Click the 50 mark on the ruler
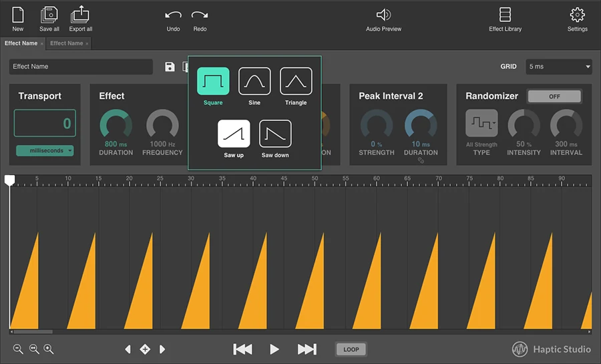 pyautogui.click(x=315, y=178)
